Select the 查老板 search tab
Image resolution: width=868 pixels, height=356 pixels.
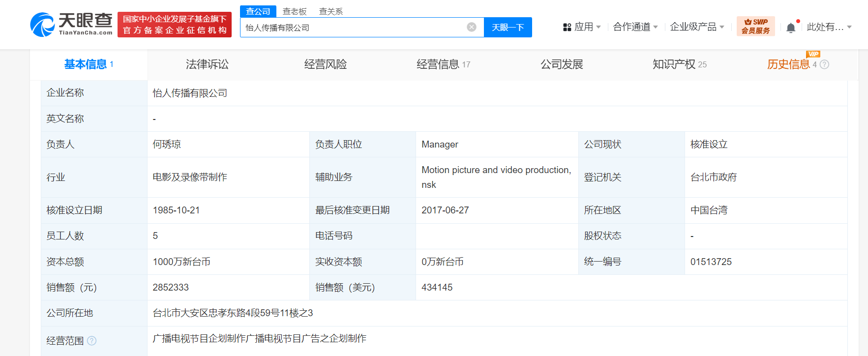pyautogui.click(x=295, y=11)
